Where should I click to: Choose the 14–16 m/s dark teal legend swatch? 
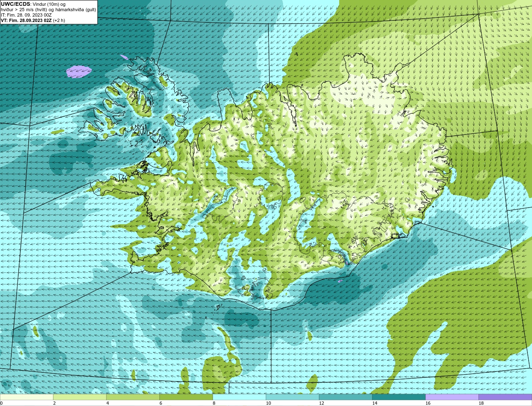[x=399, y=397]
